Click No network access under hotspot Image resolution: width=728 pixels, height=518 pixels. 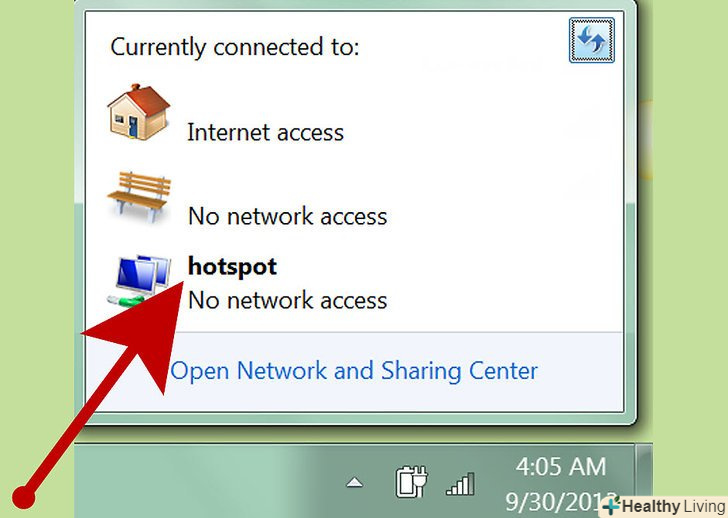287,300
